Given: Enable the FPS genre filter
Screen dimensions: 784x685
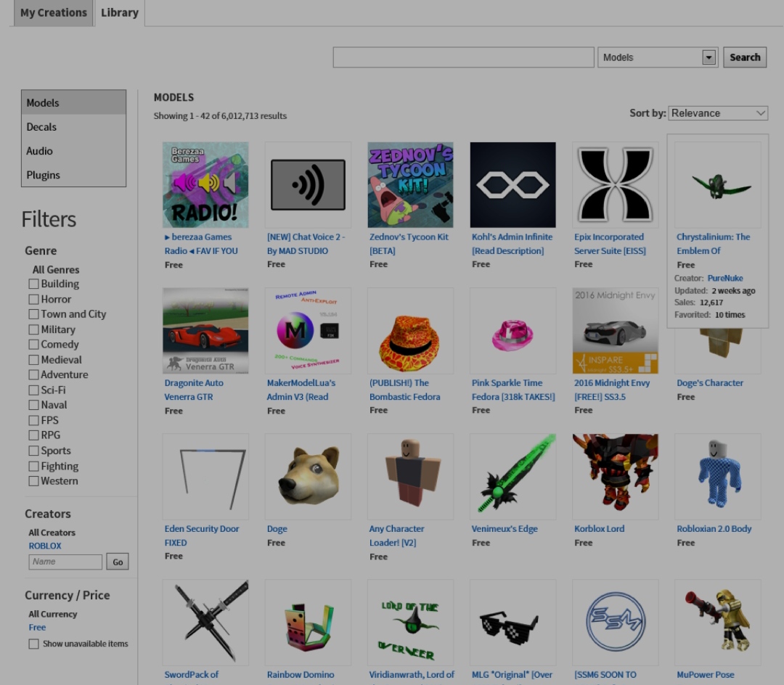Looking at the screenshot, I should click(x=33, y=420).
